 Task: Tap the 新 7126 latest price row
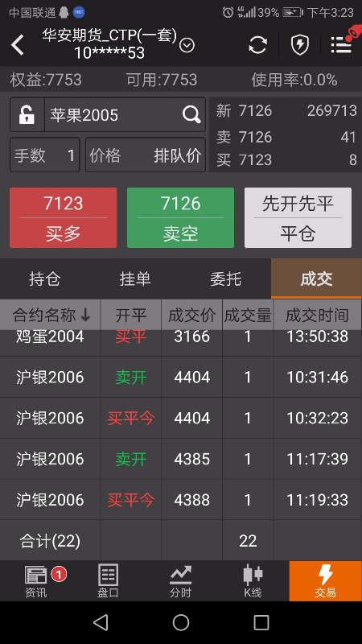click(286, 111)
